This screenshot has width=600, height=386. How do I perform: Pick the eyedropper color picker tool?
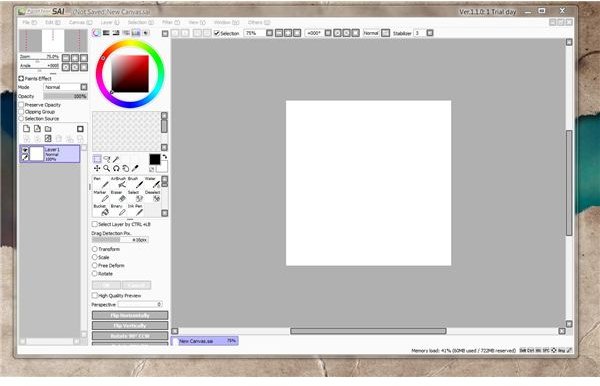tap(135, 168)
